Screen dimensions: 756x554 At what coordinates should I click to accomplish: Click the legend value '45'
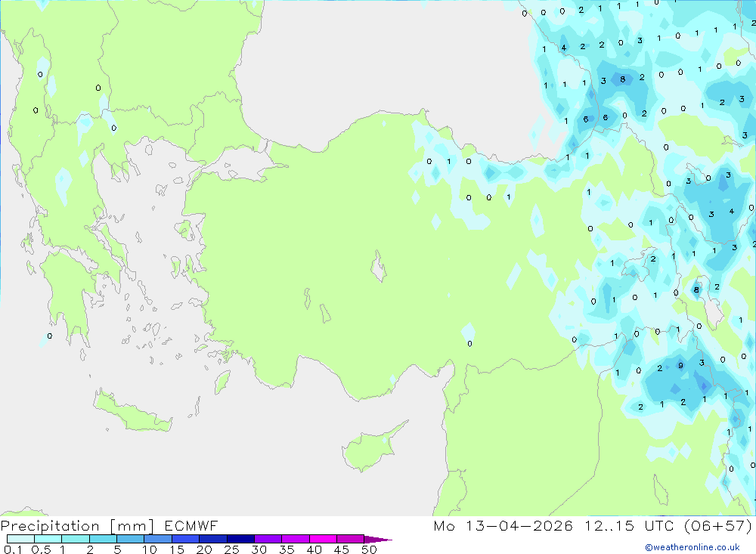tap(342, 549)
